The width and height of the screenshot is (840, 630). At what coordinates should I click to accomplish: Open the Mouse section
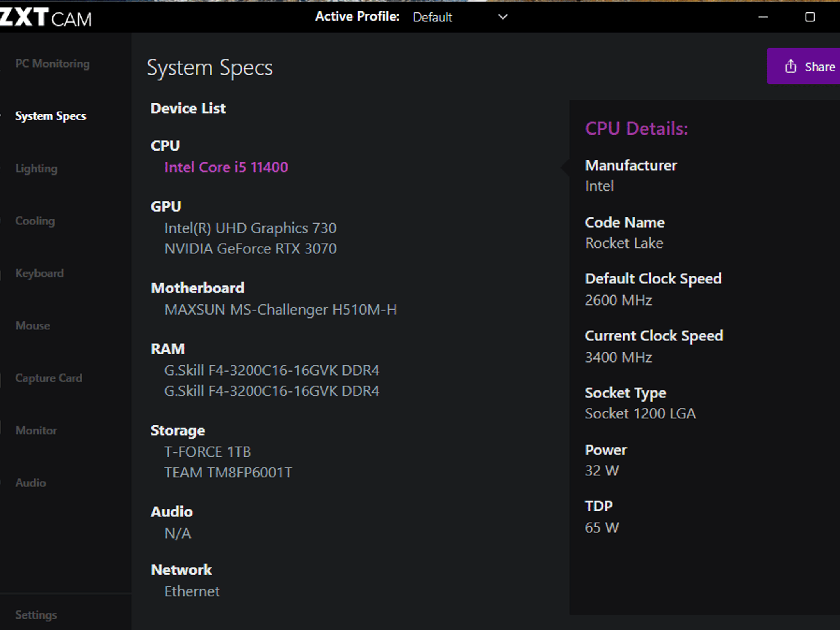33,326
